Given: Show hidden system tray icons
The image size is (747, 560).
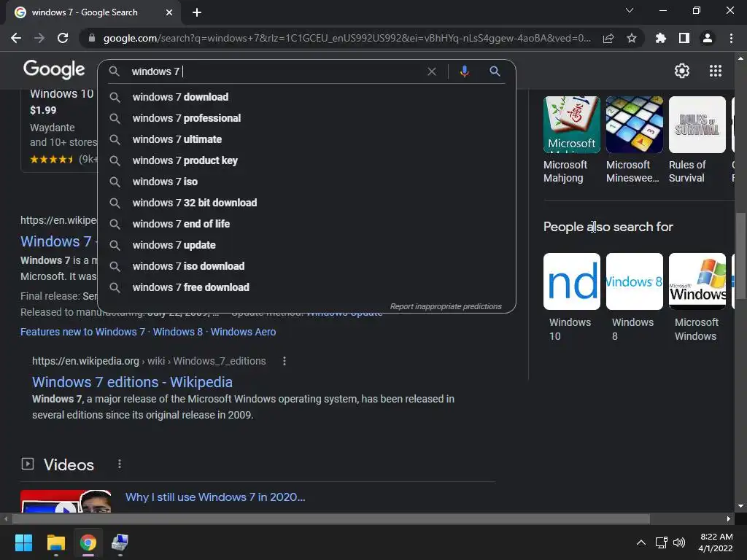Looking at the screenshot, I should (x=641, y=542).
